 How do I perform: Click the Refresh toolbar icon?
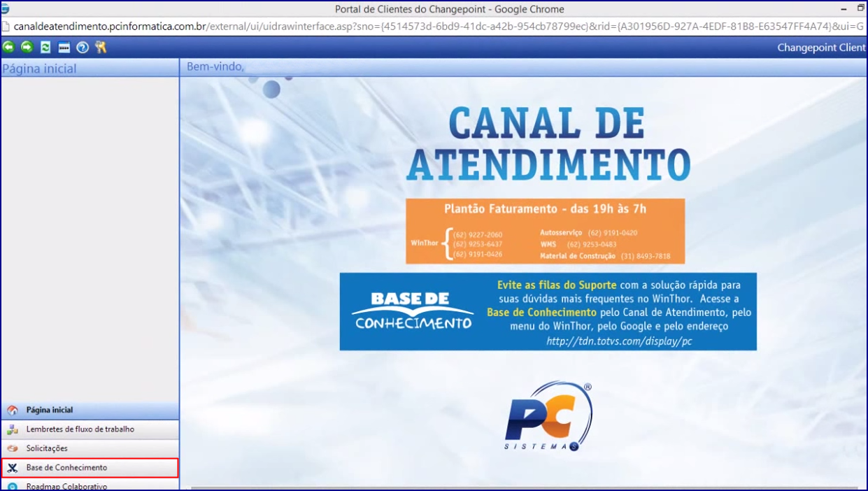point(45,48)
